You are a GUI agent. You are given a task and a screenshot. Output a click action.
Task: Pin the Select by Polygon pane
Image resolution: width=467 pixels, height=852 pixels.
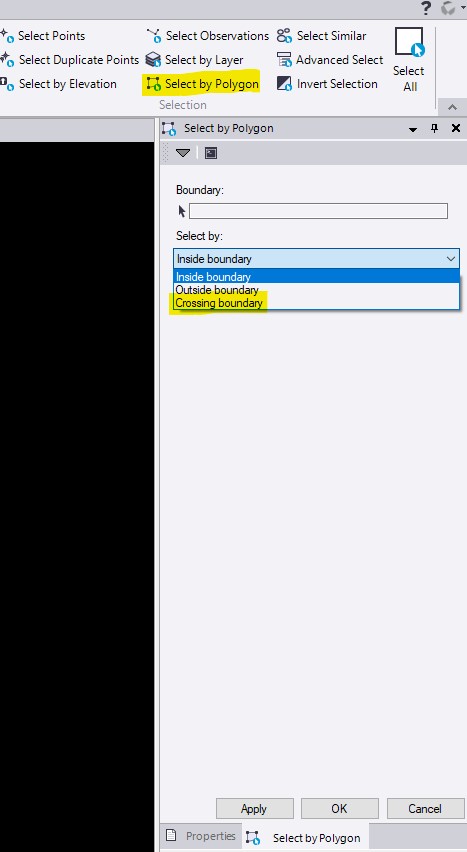434,129
